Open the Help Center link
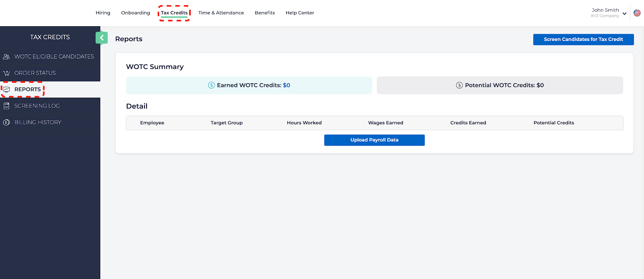644x279 pixels. click(300, 13)
